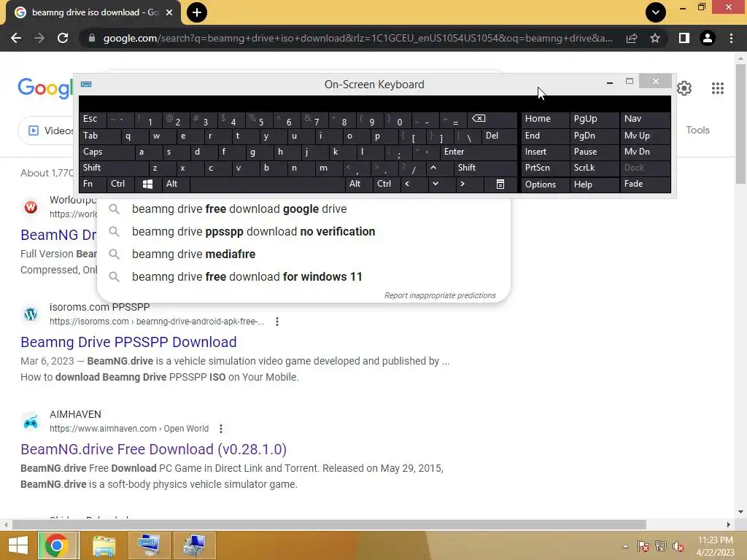The width and height of the screenshot is (747, 560).
Task: Tap the backspace key on the On-Screen Keyboard
Action: tap(492, 120)
